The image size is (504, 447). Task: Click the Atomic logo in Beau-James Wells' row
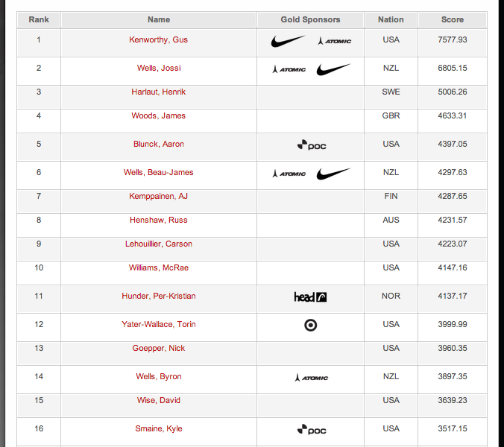[x=289, y=174]
